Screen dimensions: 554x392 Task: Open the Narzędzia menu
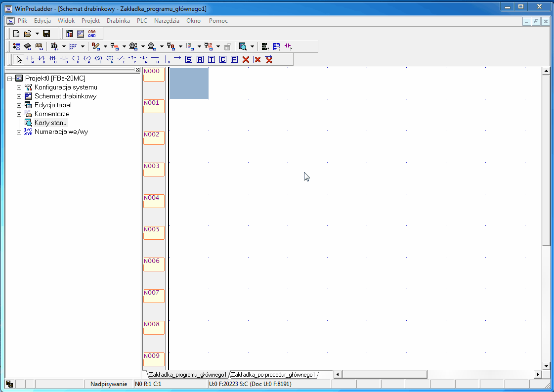tap(167, 21)
